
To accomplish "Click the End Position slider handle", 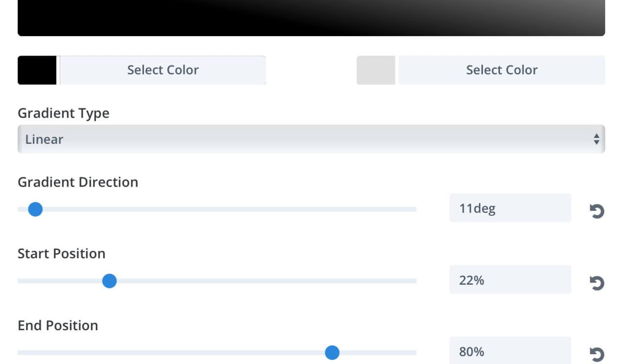I will point(332,352).
